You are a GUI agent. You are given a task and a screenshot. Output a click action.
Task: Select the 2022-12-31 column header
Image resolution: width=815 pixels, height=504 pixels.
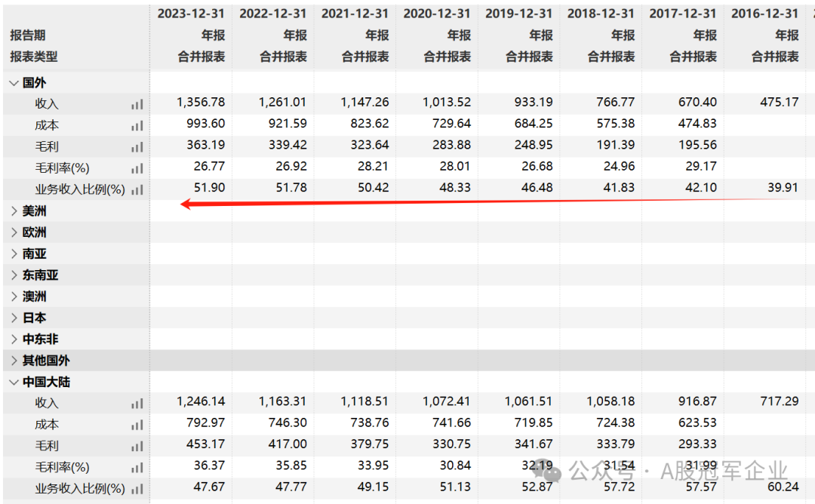pyautogui.click(x=273, y=14)
